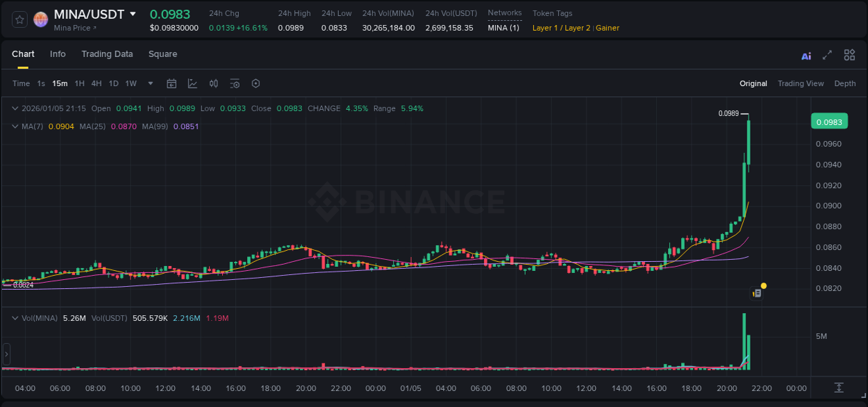Click the Ai assistant icon
Screen dimensions: 868x407
pos(806,54)
